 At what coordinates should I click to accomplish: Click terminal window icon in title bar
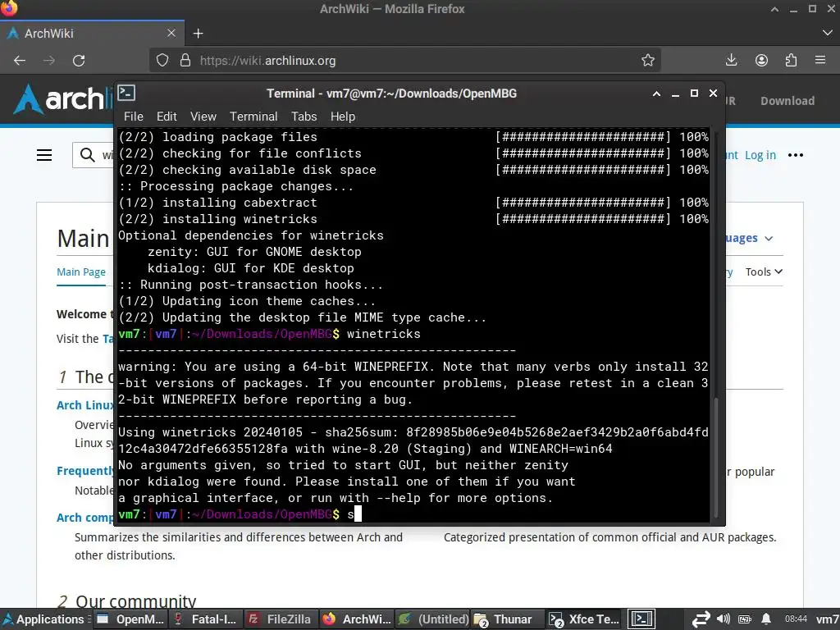[126, 93]
